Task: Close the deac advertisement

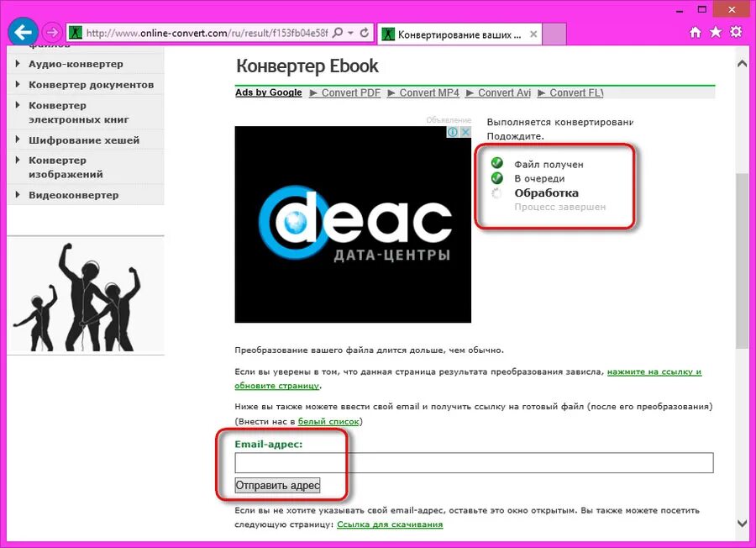Action: 465,132
